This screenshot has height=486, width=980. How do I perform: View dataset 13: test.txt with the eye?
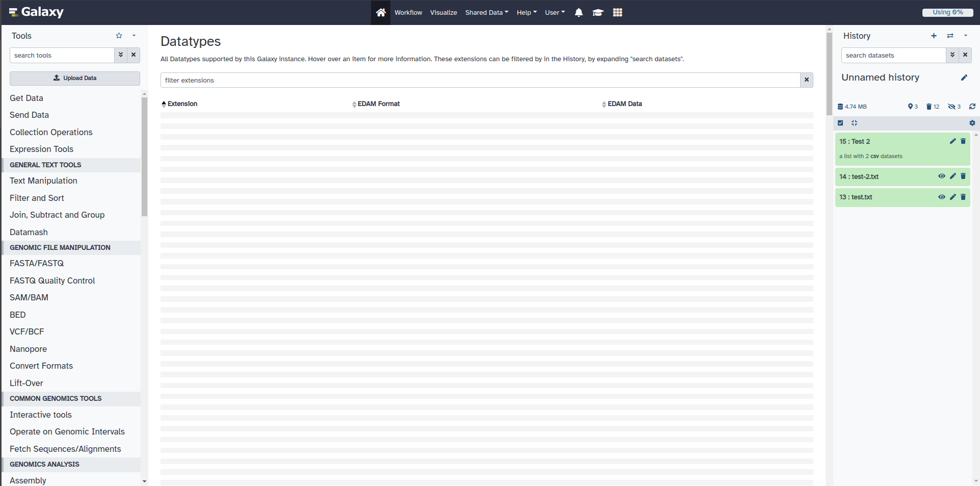click(x=941, y=197)
